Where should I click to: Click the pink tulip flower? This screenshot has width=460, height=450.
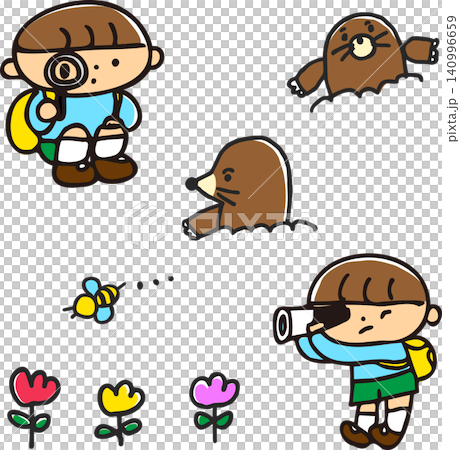(x=214, y=390)
